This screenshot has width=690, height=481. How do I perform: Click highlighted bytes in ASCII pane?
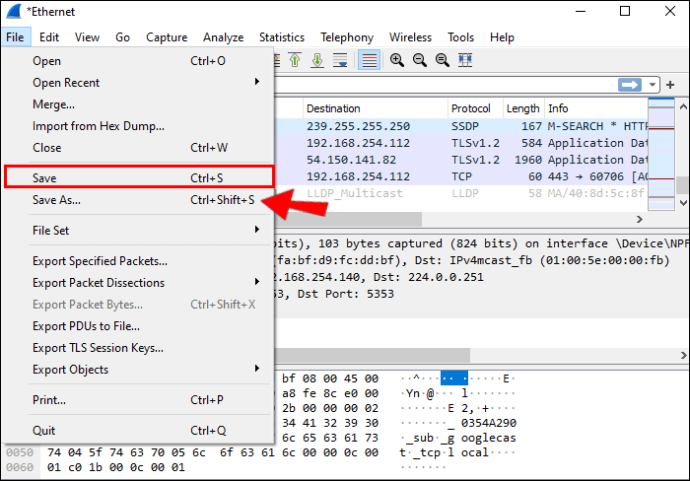click(454, 378)
